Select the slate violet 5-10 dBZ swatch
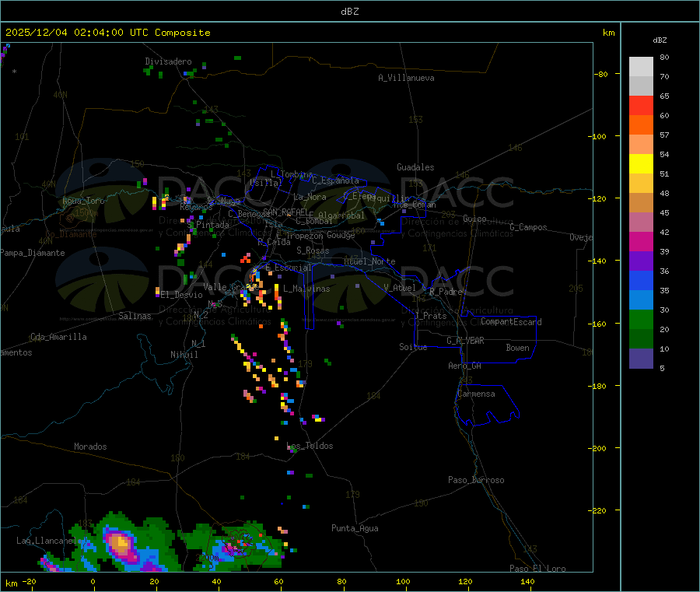The height and width of the screenshot is (592, 700). 641,359
